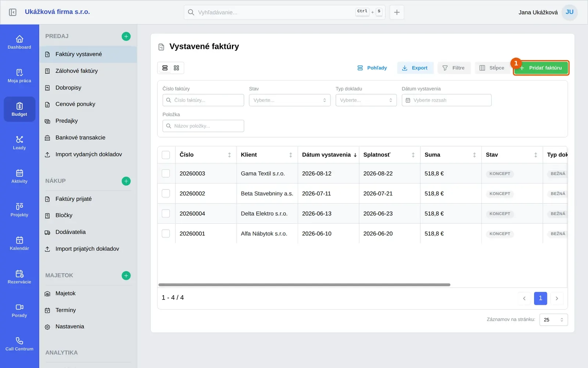588x368 pixels.
Task: Click the green plus next to PREDAJ
Action: click(126, 36)
